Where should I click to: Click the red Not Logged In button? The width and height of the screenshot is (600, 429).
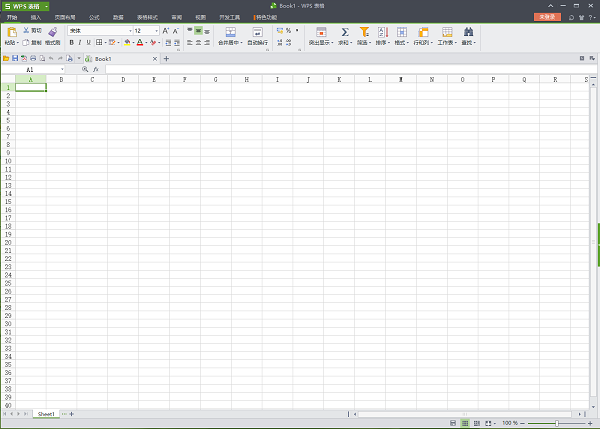click(547, 17)
